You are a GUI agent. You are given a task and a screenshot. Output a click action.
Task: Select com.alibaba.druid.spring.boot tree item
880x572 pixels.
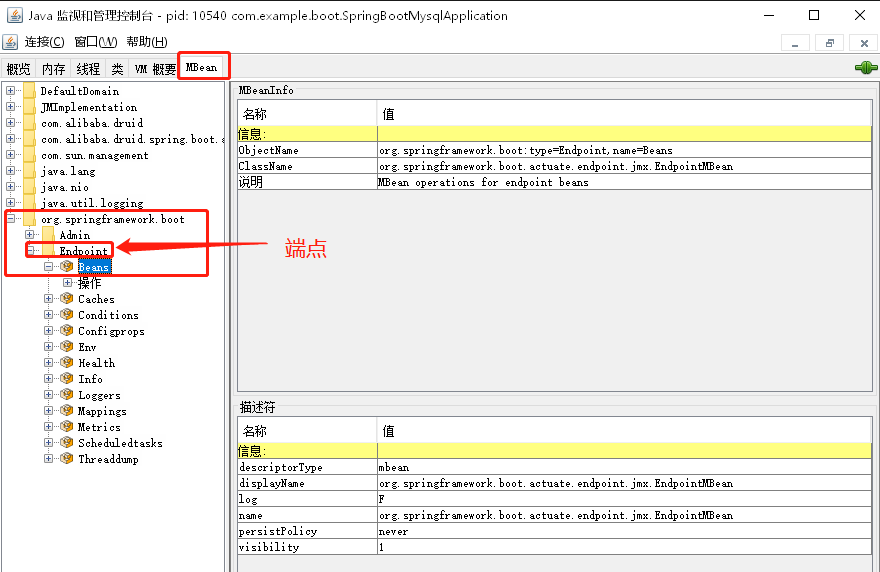tap(132, 139)
